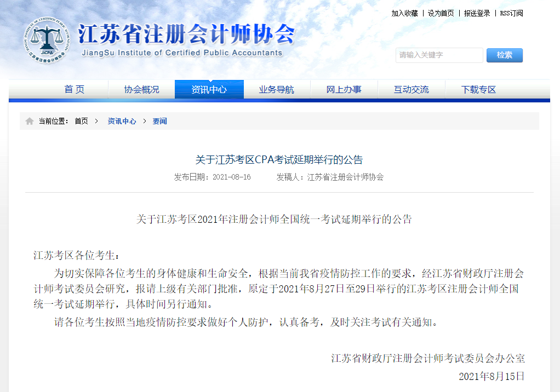The width and height of the screenshot is (560, 392).
Task: Open the 协会概况 navigation menu
Action: point(141,89)
